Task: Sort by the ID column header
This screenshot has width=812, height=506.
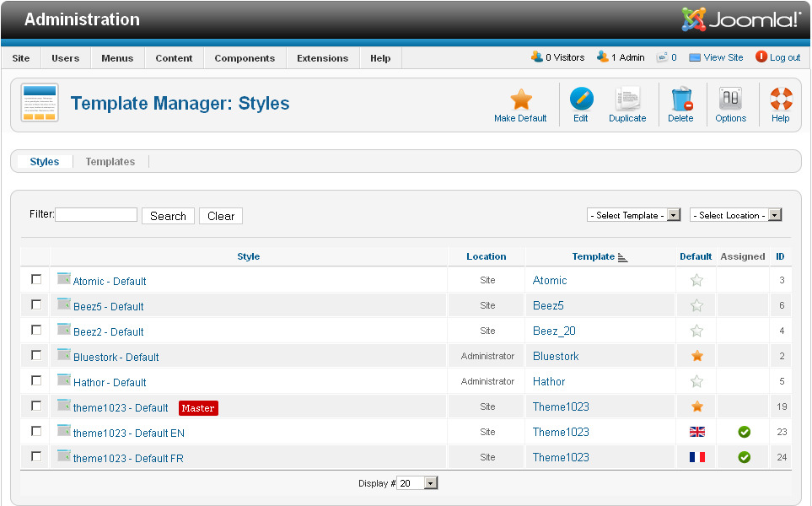Action: click(x=780, y=257)
